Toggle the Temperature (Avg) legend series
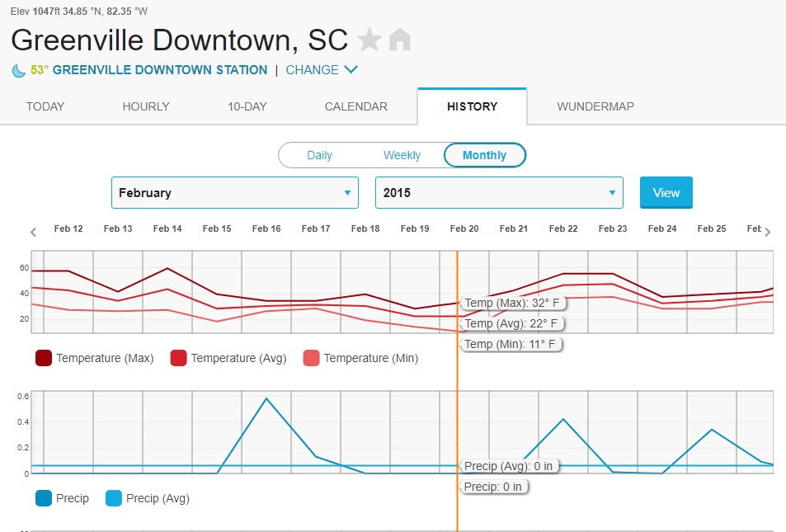786x532 pixels. pyautogui.click(x=179, y=358)
